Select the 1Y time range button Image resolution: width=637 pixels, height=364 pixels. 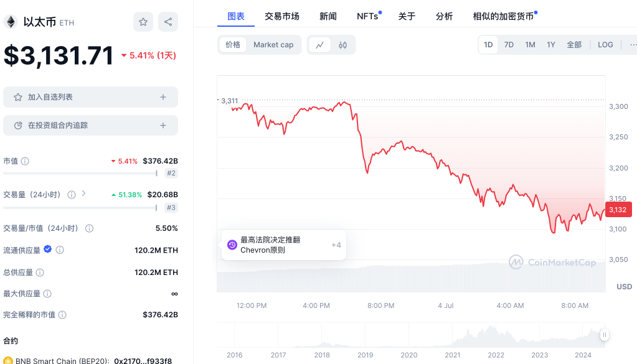(551, 45)
